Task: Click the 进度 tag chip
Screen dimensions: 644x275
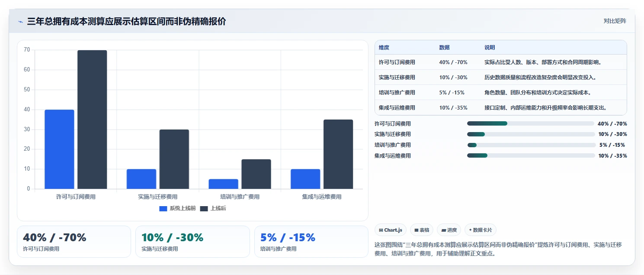Action: click(449, 230)
